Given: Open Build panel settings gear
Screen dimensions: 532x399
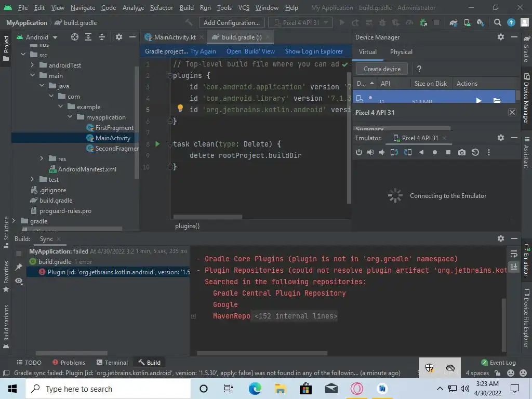Looking at the screenshot, I should coord(501,238).
